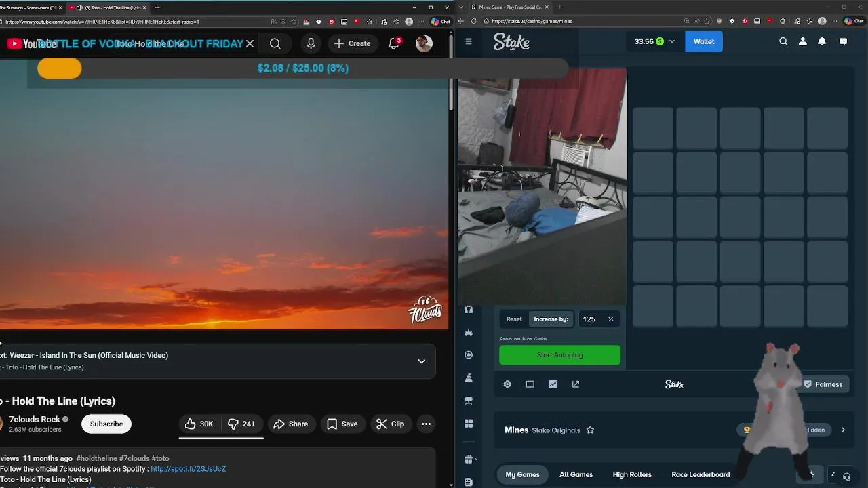868x488 pixels.
Task: Clear YouTube search box X
Action: point(250,43)
